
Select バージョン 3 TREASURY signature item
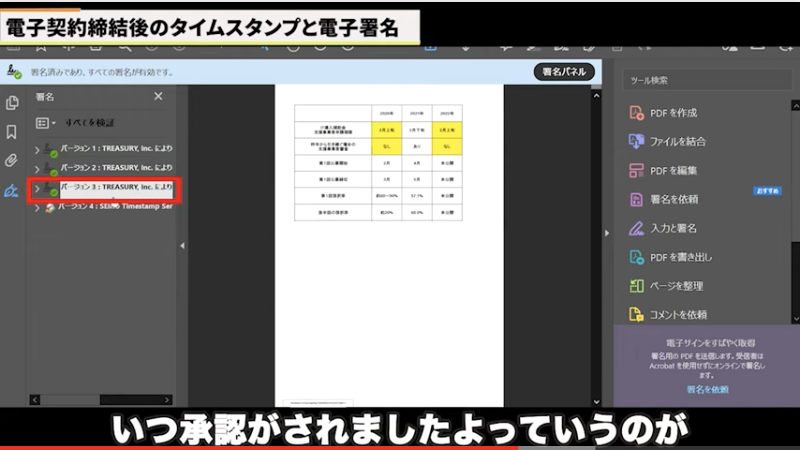click(115, 187)
